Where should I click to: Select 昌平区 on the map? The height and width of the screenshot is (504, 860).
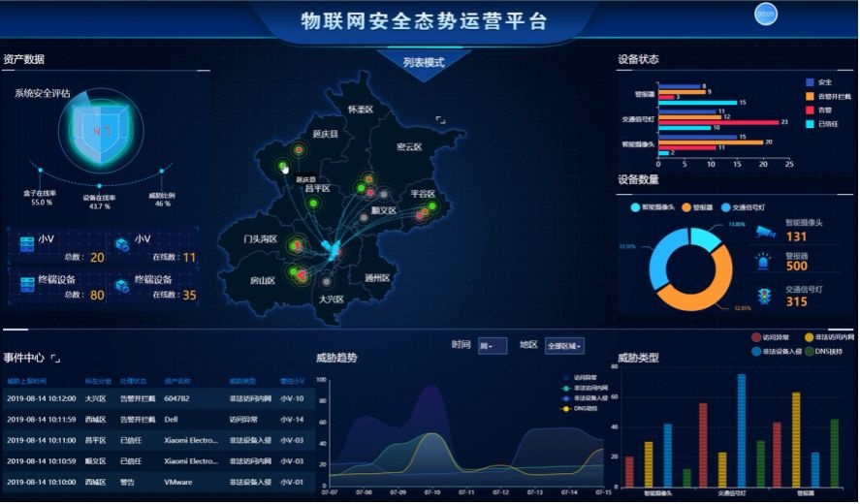(317, 189)
